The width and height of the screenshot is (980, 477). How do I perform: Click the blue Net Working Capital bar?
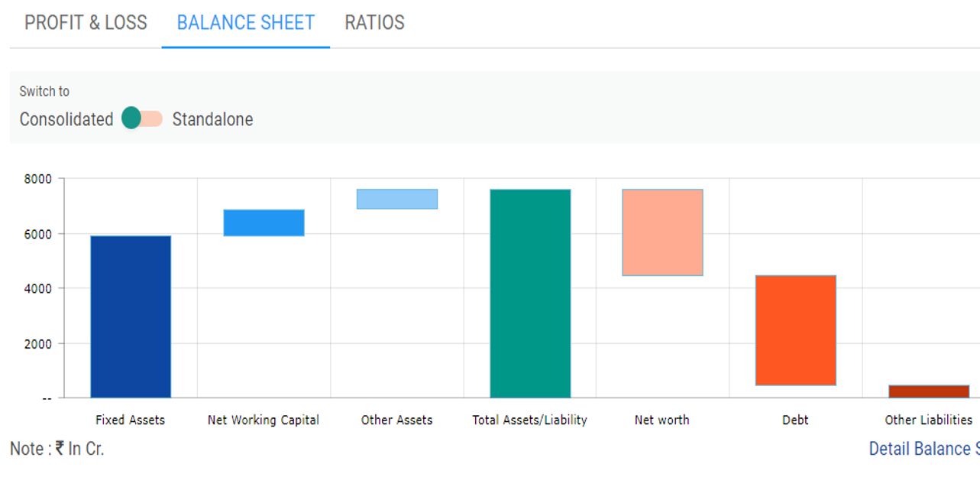(264, 222)
